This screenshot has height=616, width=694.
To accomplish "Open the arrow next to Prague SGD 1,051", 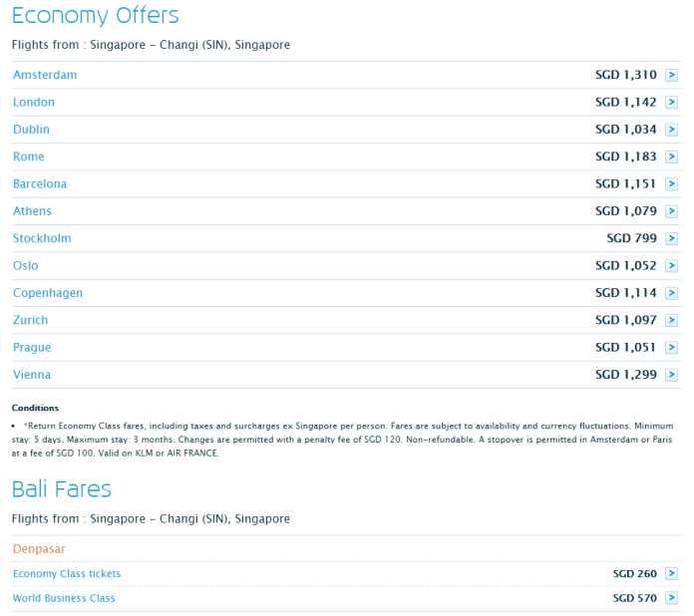I will pos(671,348).
